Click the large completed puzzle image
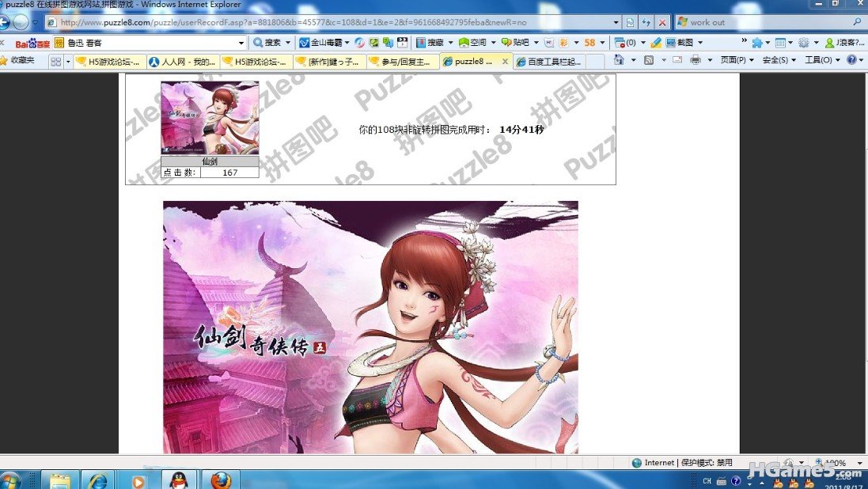Image resolution: width=868 pixels, height=489 pixels. click(370, 327)
